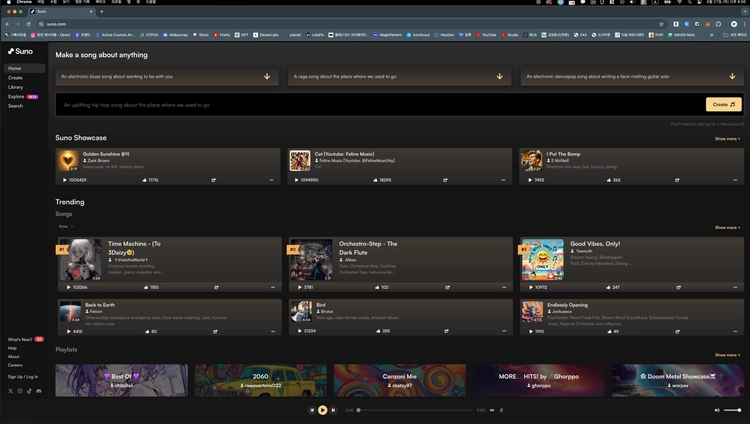Like the Time Machine trending song
This screenshot has height=424, width=750.
(145, 287)
